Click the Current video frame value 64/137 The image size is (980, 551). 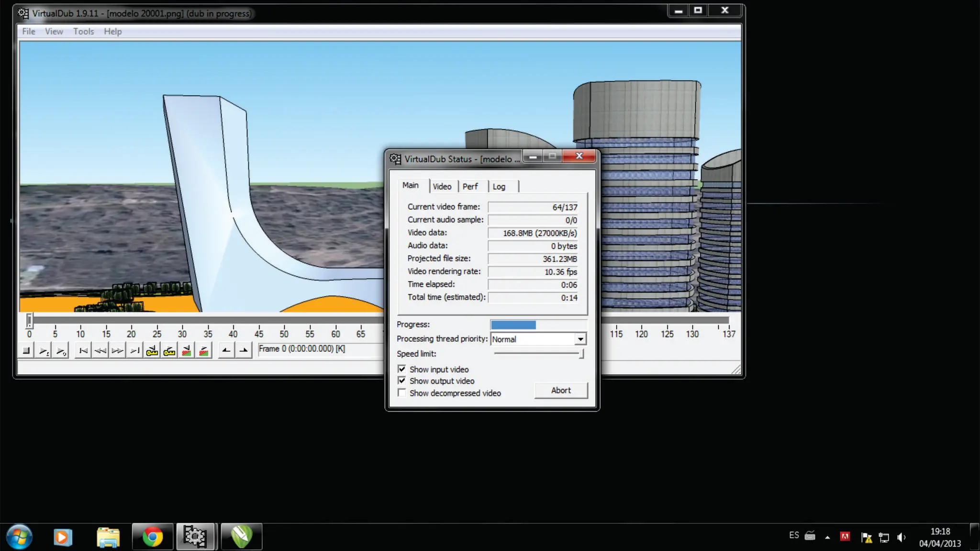click(x=565, y=207)
